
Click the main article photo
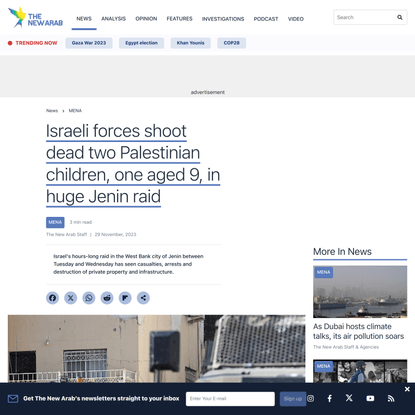tap(157, 349)
